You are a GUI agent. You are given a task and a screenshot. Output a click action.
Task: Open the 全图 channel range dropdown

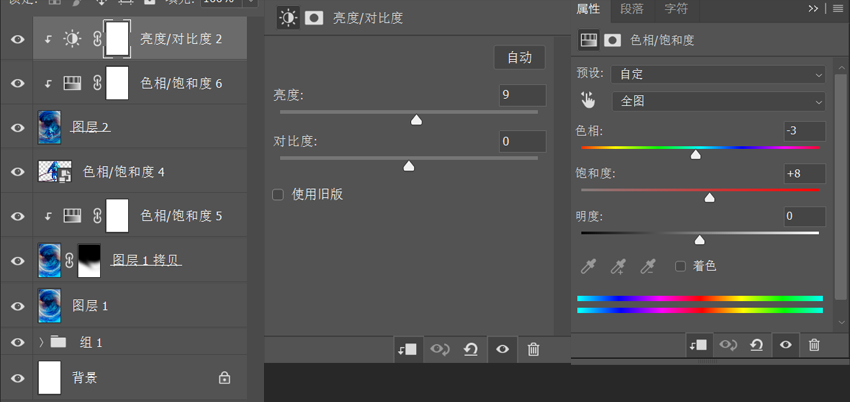[x=719, y=101]
